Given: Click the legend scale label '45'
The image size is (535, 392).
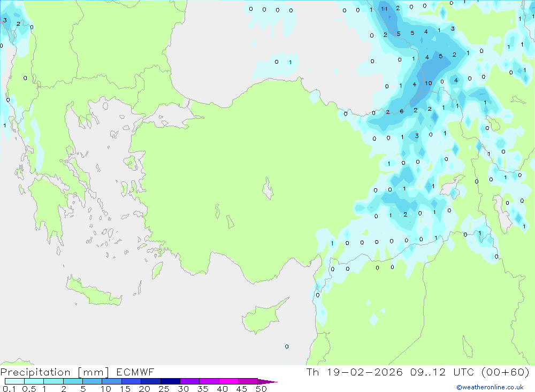Looking at the screenshot, I should coord(242,389).
